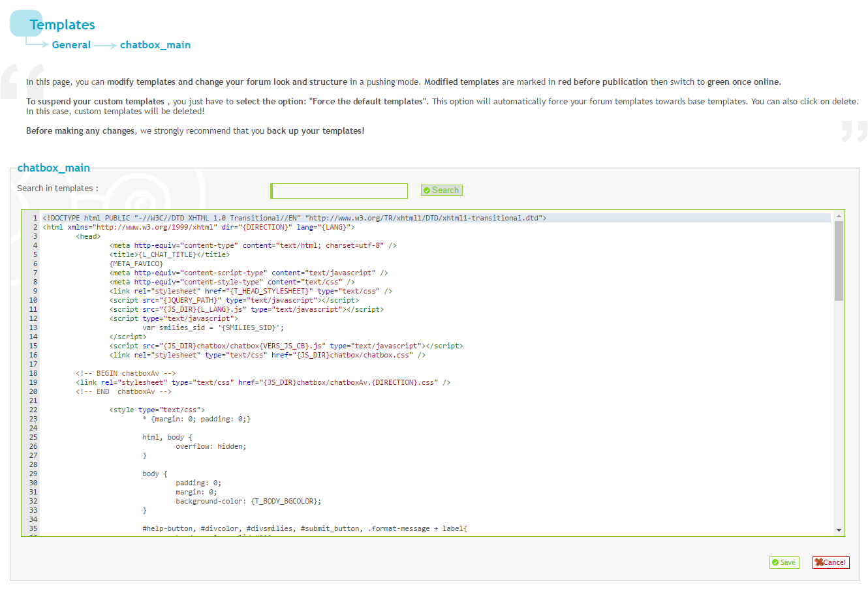Viewport: 868px width, 591px height.
Task: Click the chatbox{VERS_JS_CB}.js script line
Action: [286, 346]
